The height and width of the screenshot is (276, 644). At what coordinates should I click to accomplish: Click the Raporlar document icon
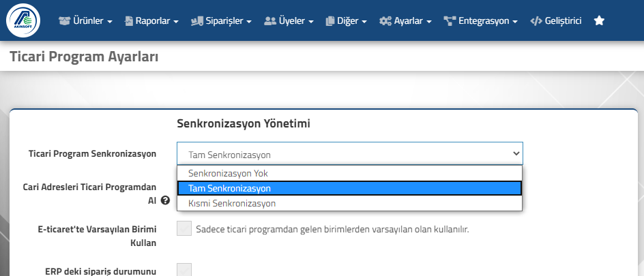(129, 21)
